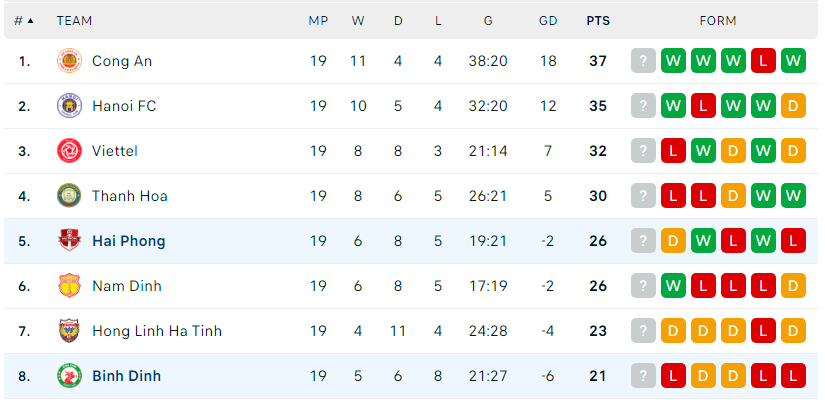Open the Hai Phong team page
The image size is (825, 404).
click(129, 241)
